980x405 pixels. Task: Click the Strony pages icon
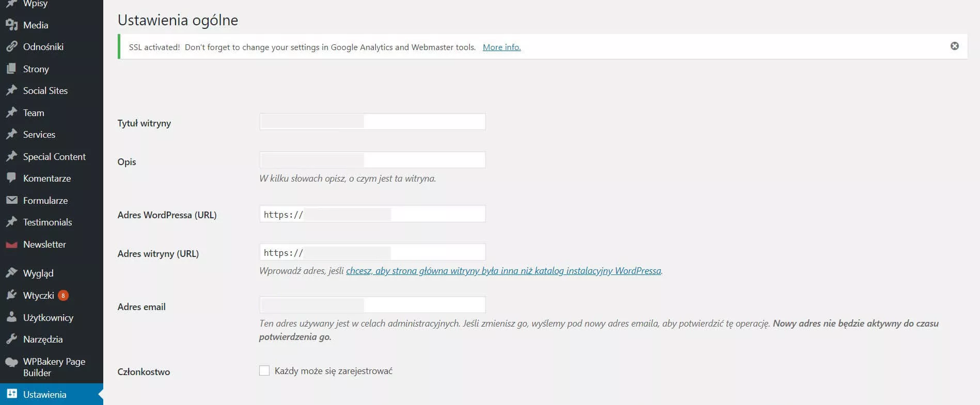pyautogui.click(x=11, y=69)
